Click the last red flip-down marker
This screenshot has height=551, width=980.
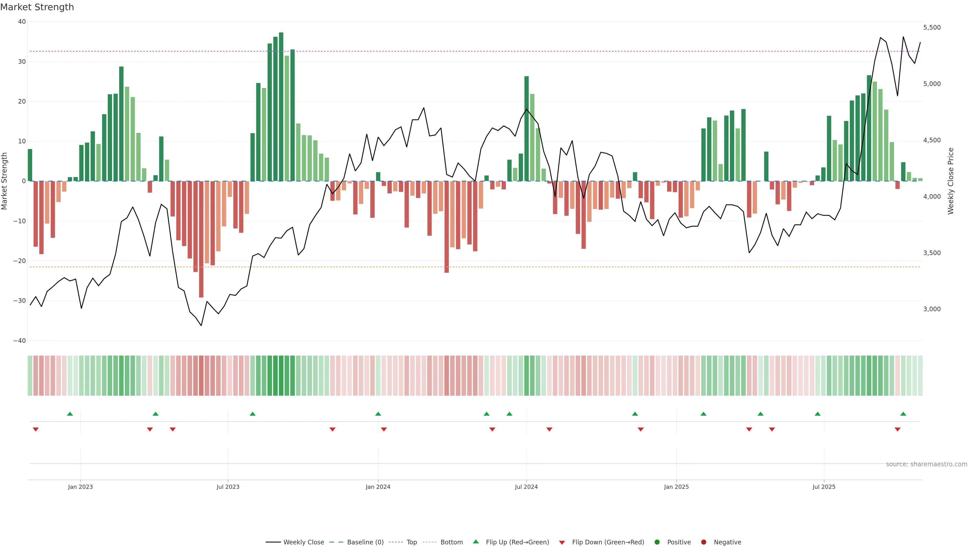click(898, 429)
